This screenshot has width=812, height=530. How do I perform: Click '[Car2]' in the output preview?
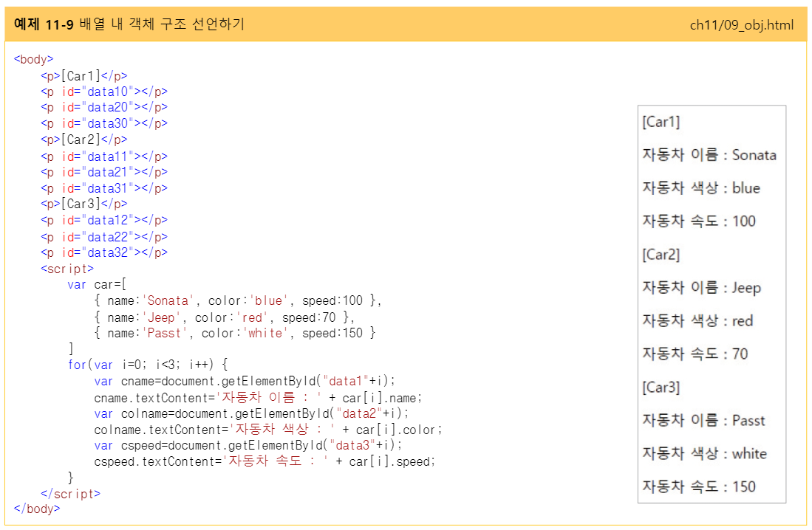(x=661, y=254)
